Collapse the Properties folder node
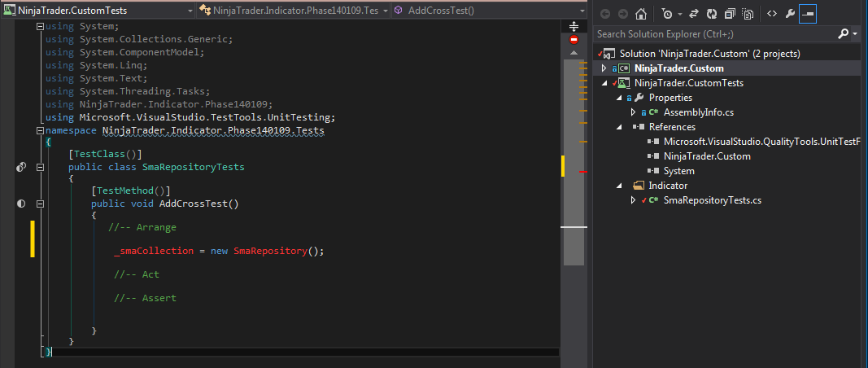Viewport: 868px width, 368px height. click(x=619, y=98)
